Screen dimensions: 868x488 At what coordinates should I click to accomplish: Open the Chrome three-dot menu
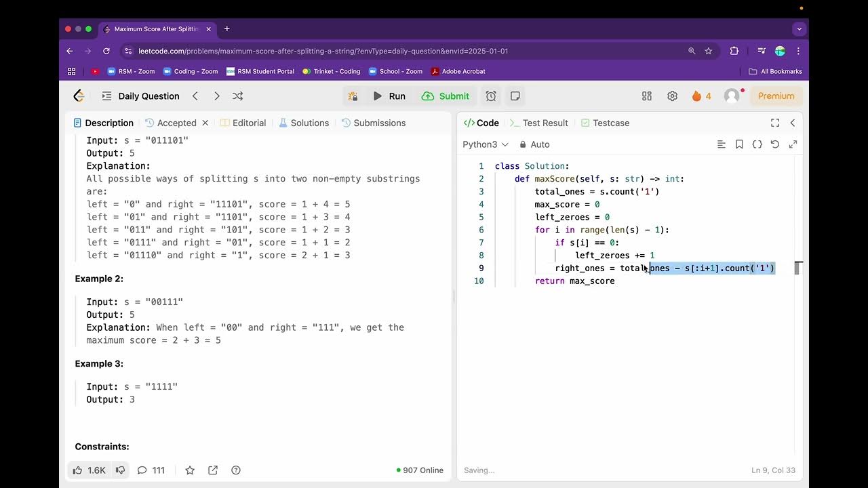pos(798,51)
